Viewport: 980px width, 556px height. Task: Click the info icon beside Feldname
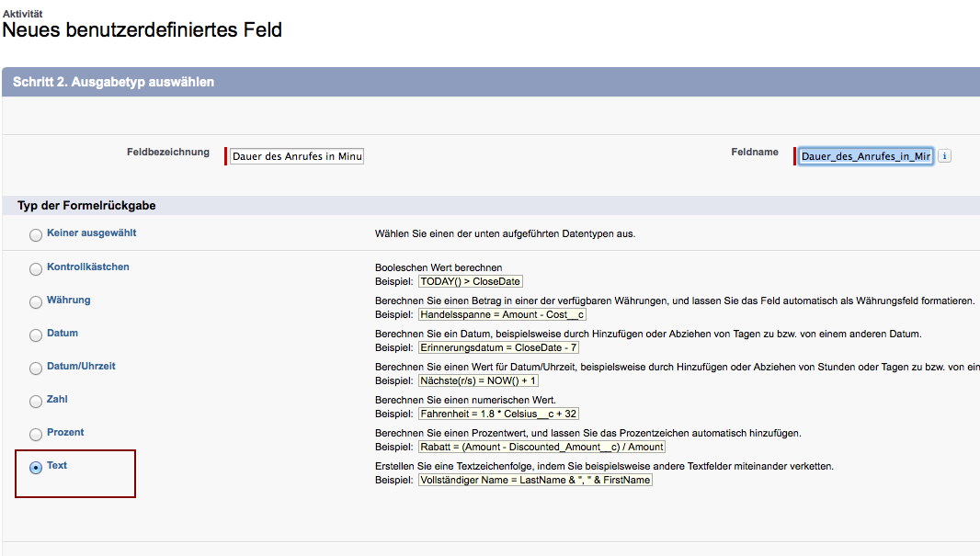pos(944,156)
